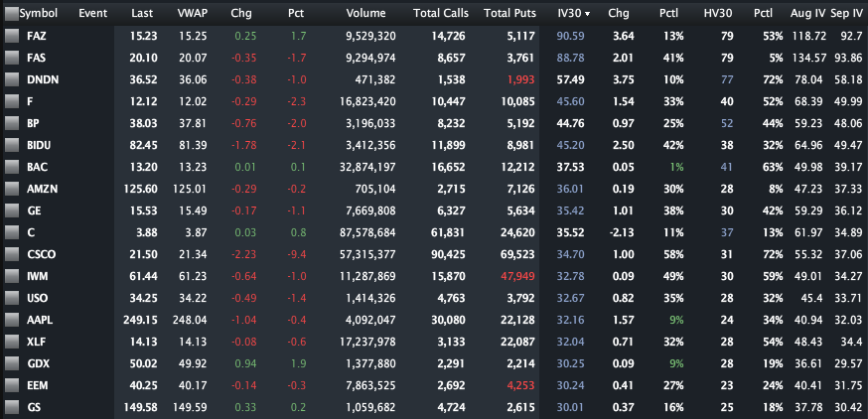Tick the checkbox next to GE
This screenshot has height=419, width=868.
point(11,210)
